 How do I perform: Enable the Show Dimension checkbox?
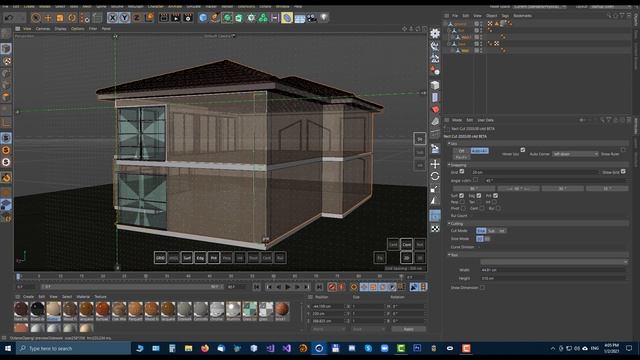[482, 287]
